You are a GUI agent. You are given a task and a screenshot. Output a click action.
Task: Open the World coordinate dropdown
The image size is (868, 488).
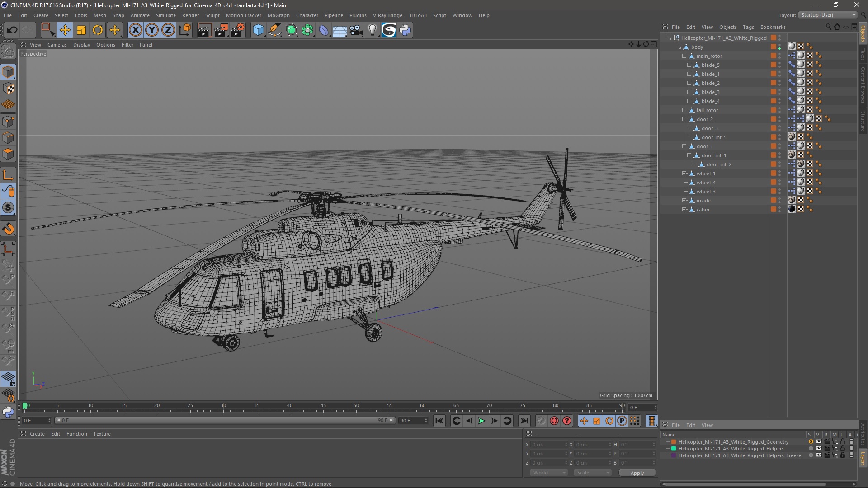point(549,473)
